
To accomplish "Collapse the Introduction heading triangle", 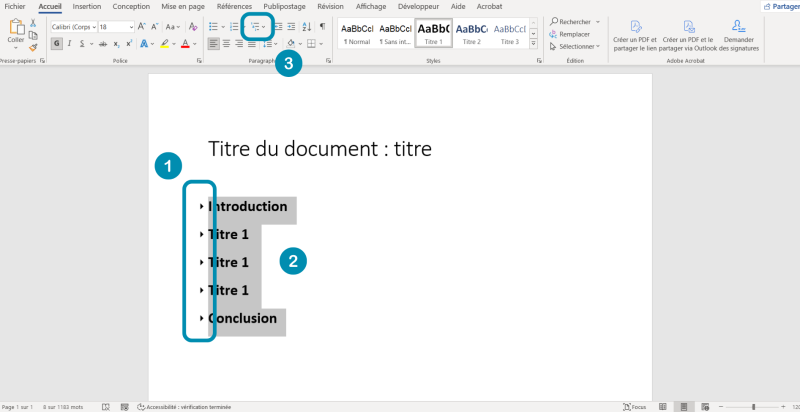I will click(201, 206).
